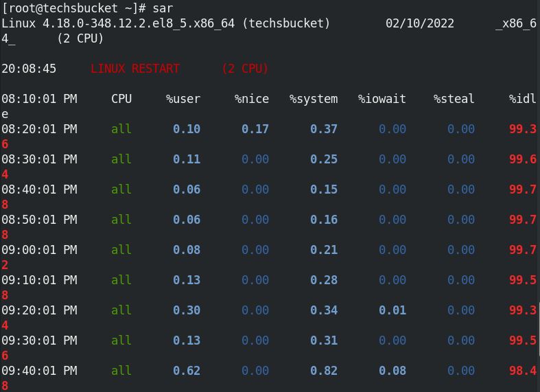Click %user value 0.08 in 09:00:01 row

coord(187,250)
